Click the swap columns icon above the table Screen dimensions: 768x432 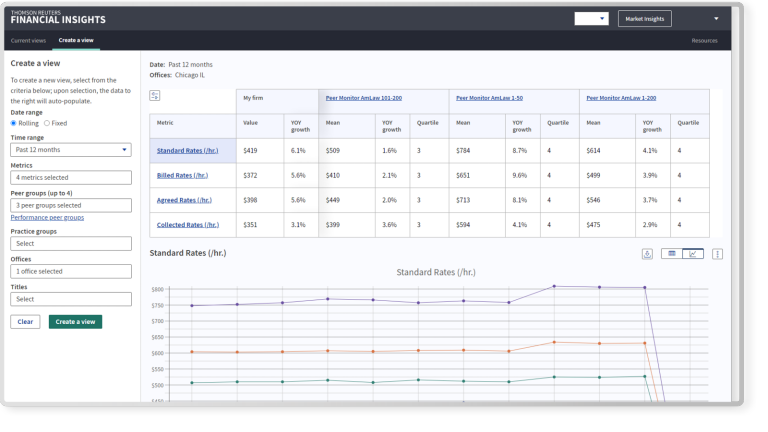[155, 96]
